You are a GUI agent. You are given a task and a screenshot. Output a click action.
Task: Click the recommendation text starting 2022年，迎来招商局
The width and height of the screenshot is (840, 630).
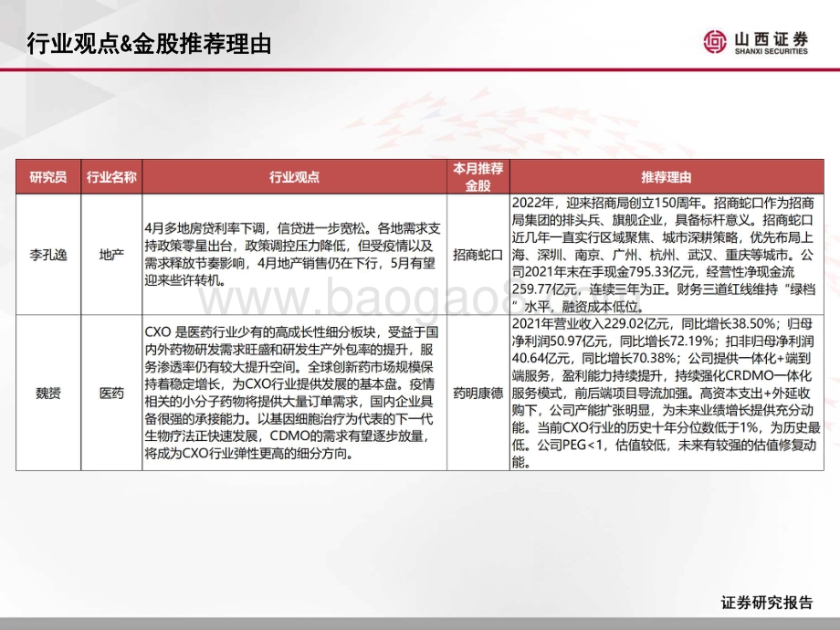click(664, 255)
